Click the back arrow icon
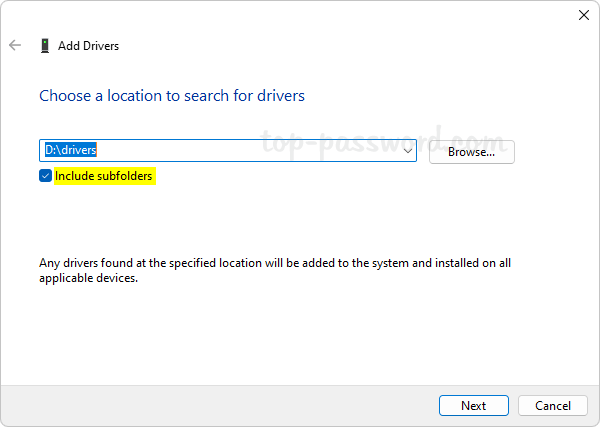600x427 pixels. pos(15,46)
